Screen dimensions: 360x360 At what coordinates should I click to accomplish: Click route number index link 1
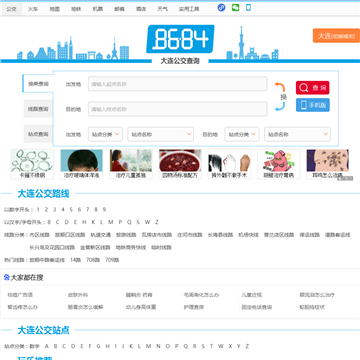(x=38, y=210)
